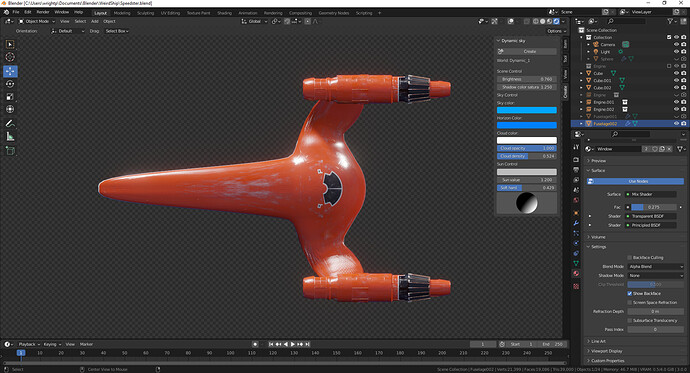The height and width of the screenshot is (373, 690).
Task: Open the Material properties tab icon
Action: point(576,273)
